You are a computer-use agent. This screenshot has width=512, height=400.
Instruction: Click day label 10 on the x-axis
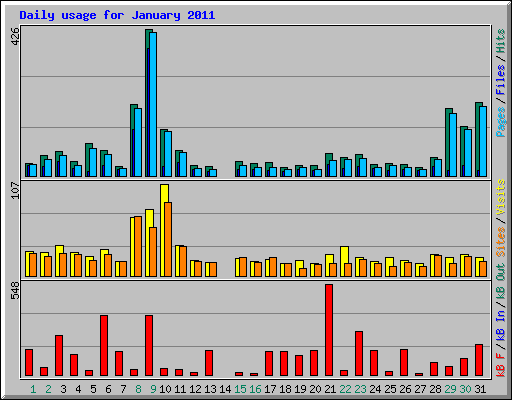(x=165, y=389)
